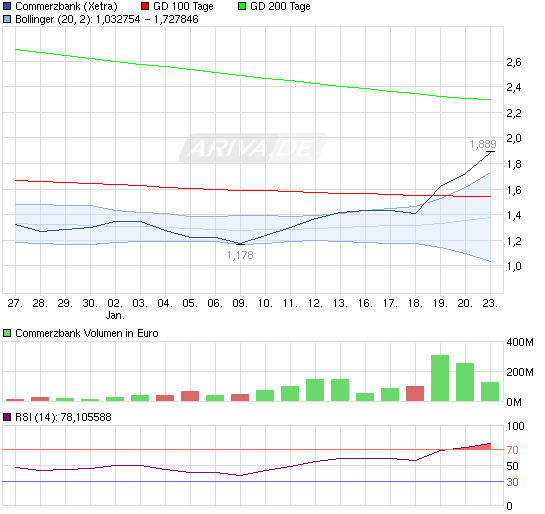Screen dimensions: 545x514
Task: Click the 1,4 price axis label
Action: 514,215
